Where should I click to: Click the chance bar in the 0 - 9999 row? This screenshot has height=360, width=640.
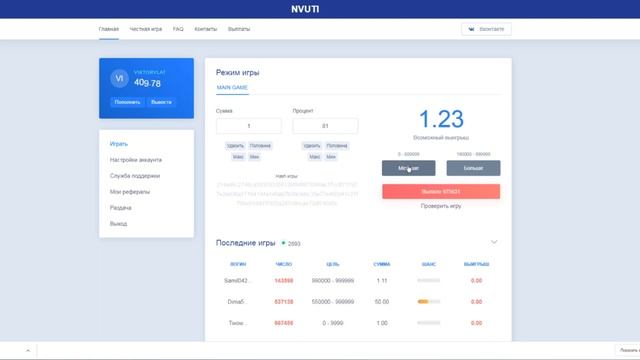click(429, 323)
